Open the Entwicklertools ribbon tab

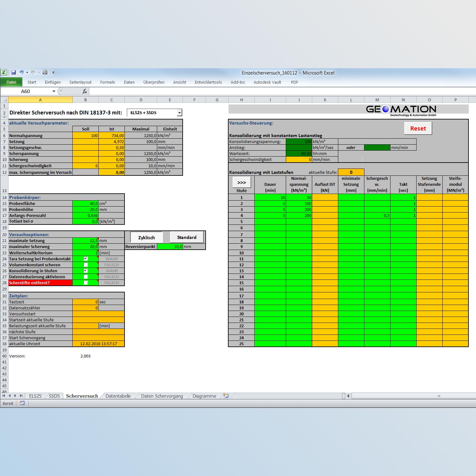pyautogui.click(x=208, y=82)
